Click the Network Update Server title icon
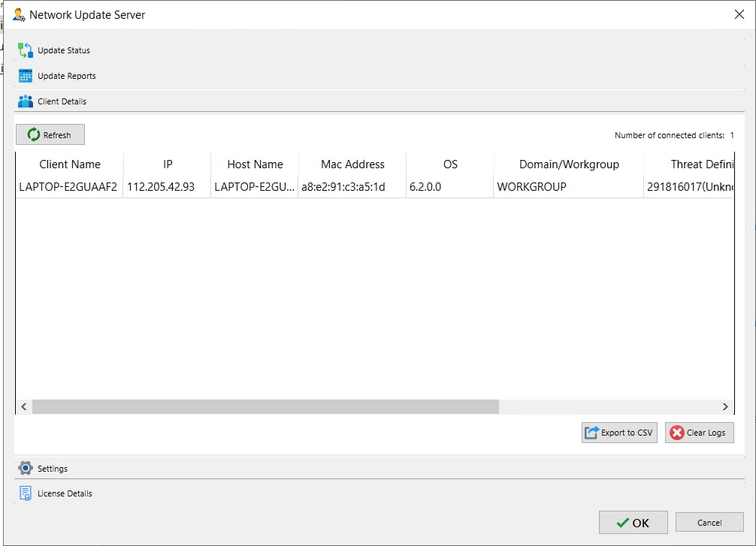This screenshot has height=546, width=756. click(19, 14)
